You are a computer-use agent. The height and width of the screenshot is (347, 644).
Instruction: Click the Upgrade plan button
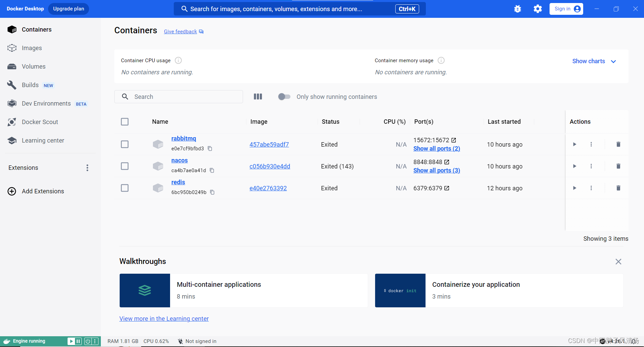tap(69, 9)
